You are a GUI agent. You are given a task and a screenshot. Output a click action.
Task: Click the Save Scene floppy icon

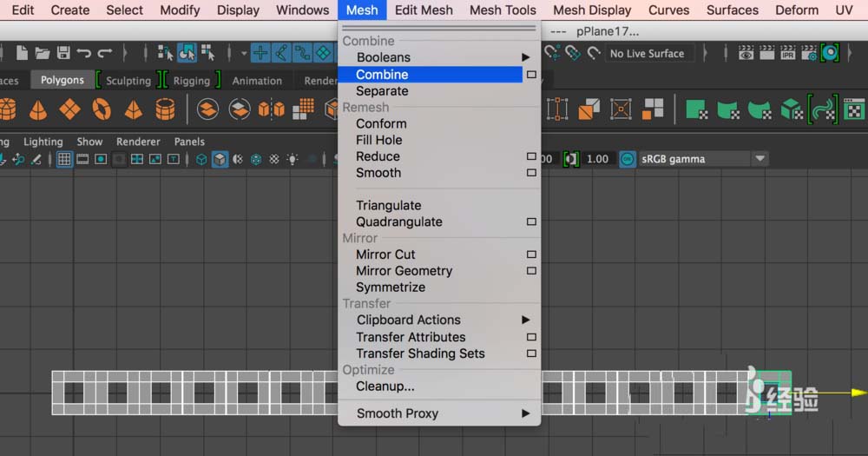63,53
